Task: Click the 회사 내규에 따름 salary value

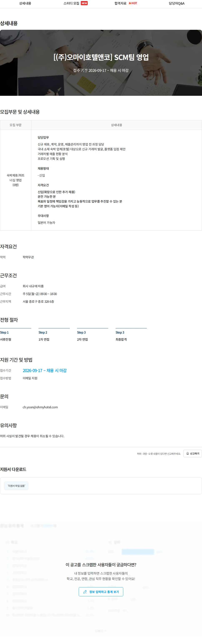Action: click(33, 286)
